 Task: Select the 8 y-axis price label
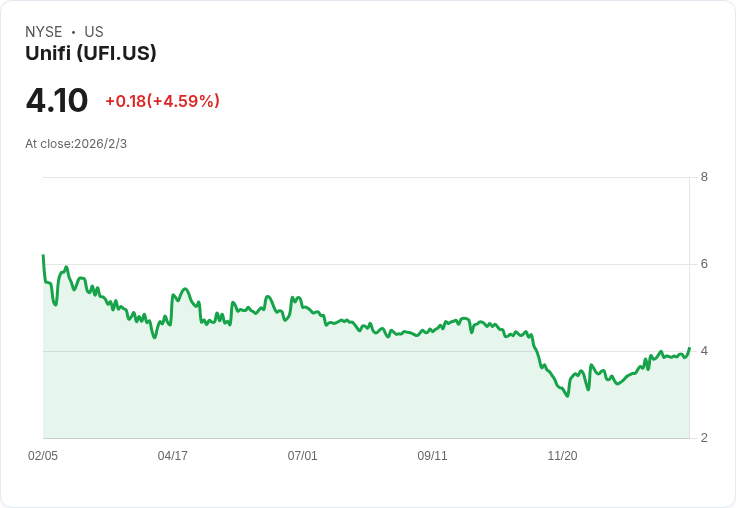(704, 177)
